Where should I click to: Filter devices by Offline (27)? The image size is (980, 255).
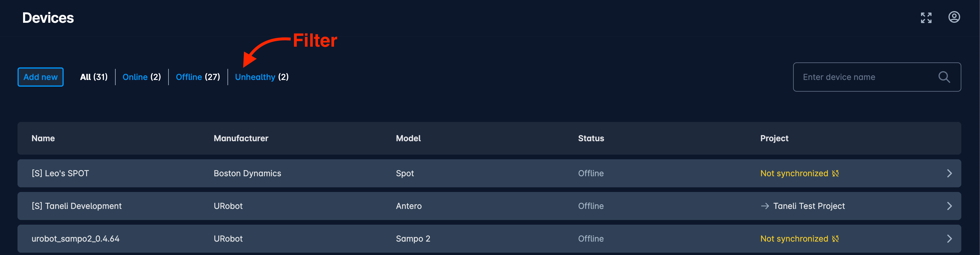pyautogui.click(x=198, y=77)
